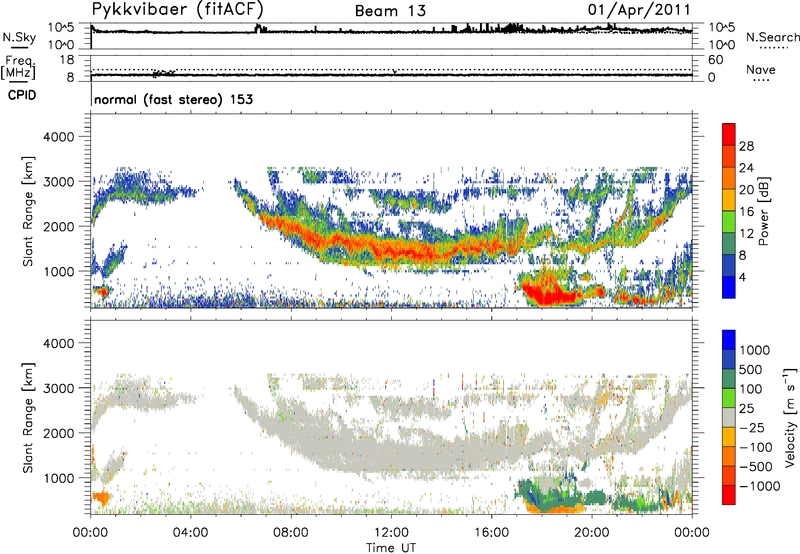
Task: Click the red top segment of Power colorbar
Action: click(x=729, y=135)
